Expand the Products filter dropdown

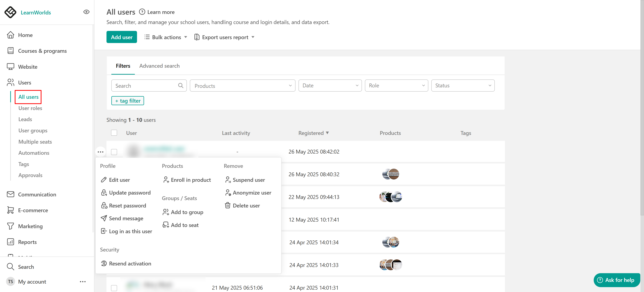(x=242, y=86)
